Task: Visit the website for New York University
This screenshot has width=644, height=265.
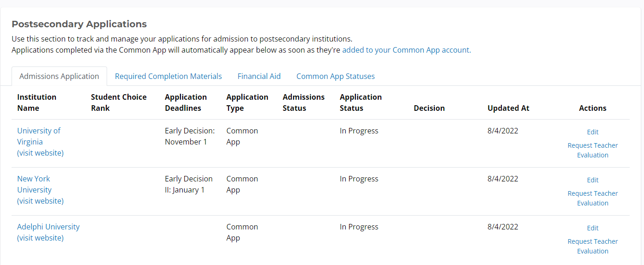Action: coord(40,201)
